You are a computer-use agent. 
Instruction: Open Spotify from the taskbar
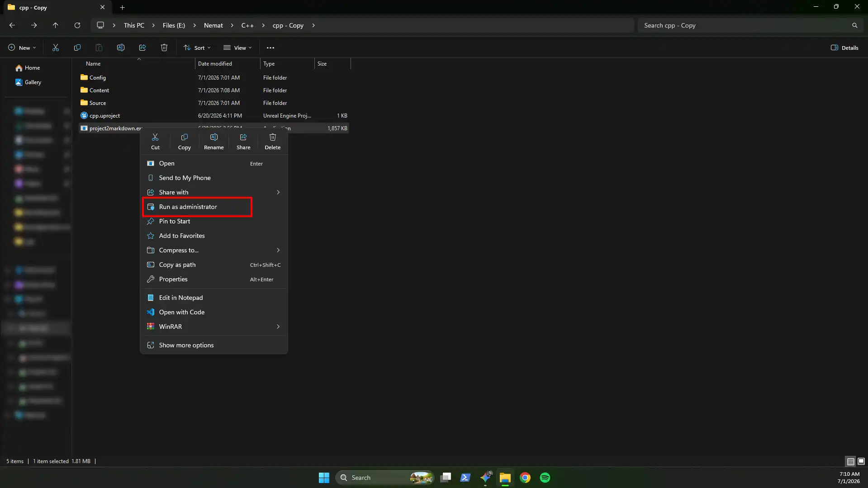point(545,478)
